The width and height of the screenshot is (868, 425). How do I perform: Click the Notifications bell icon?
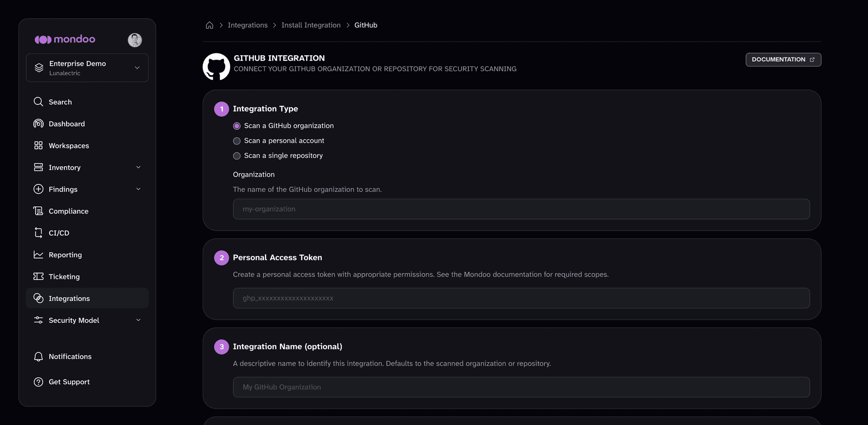39,356
